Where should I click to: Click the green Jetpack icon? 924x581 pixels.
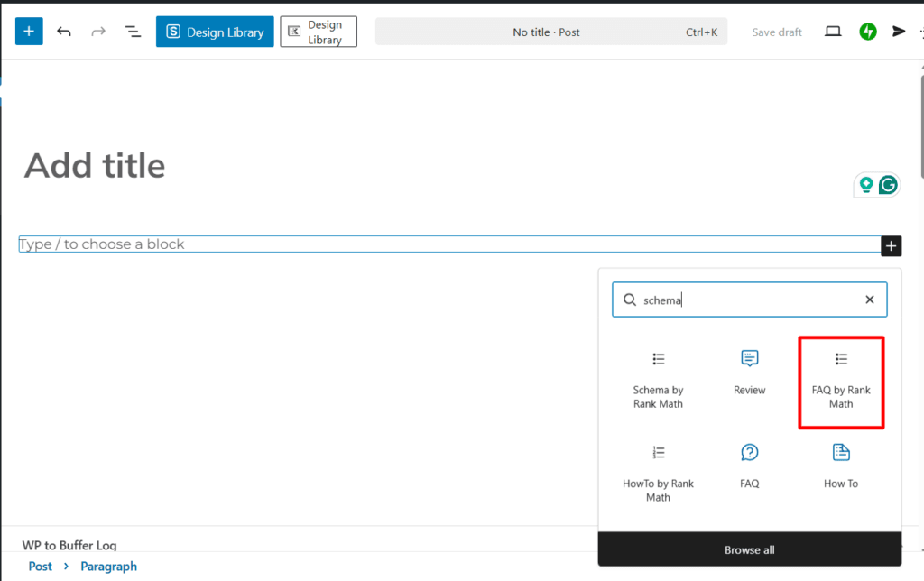coord(867,31)
